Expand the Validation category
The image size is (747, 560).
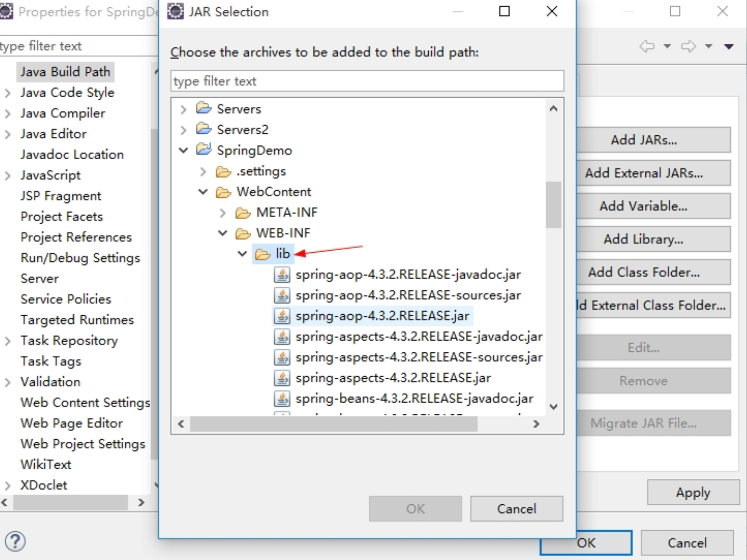click(x=7, y=382)
